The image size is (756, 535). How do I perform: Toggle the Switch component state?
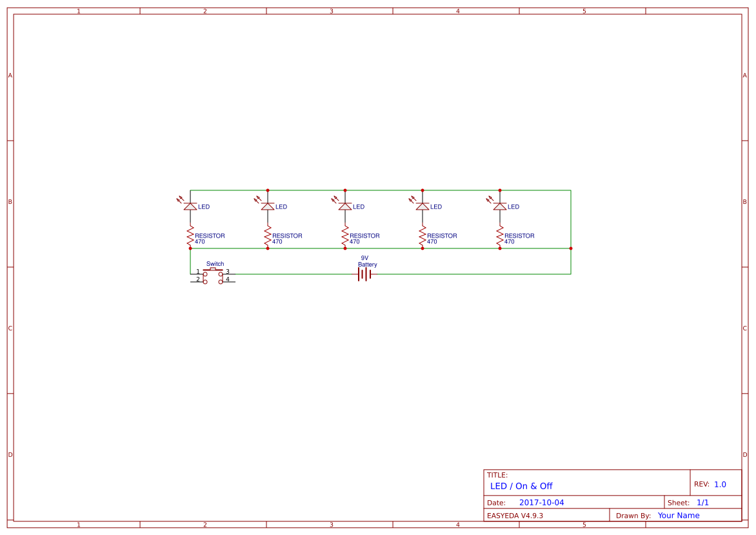213,270
